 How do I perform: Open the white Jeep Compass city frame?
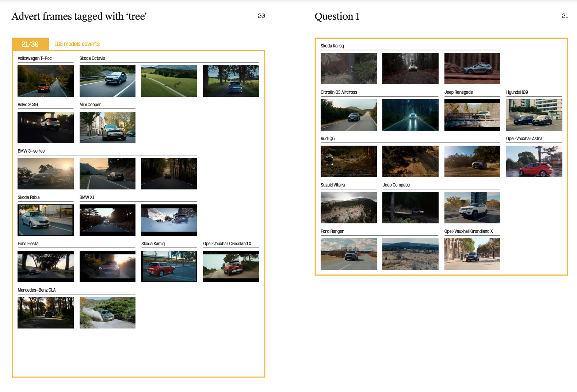tap(472, 208)
